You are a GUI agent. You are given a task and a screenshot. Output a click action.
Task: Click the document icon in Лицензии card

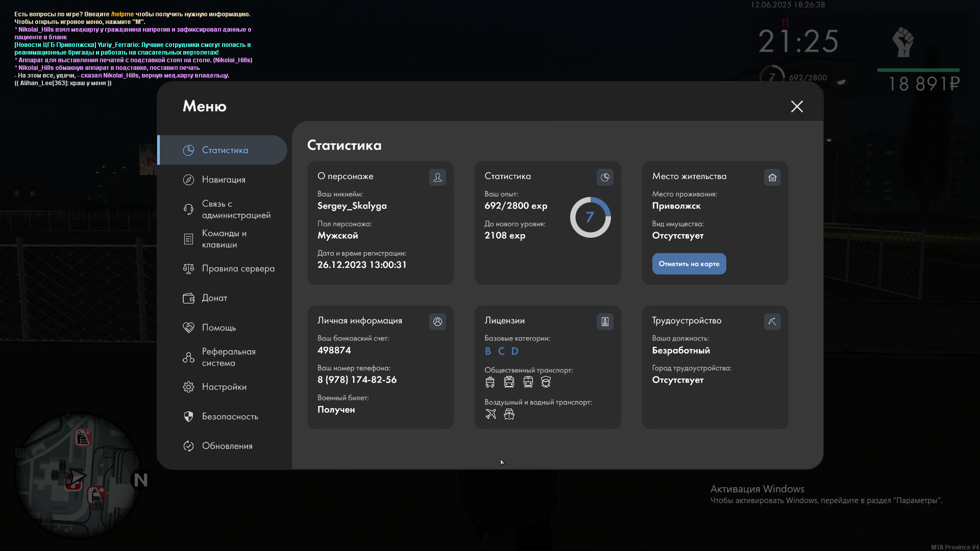(605, 321)
